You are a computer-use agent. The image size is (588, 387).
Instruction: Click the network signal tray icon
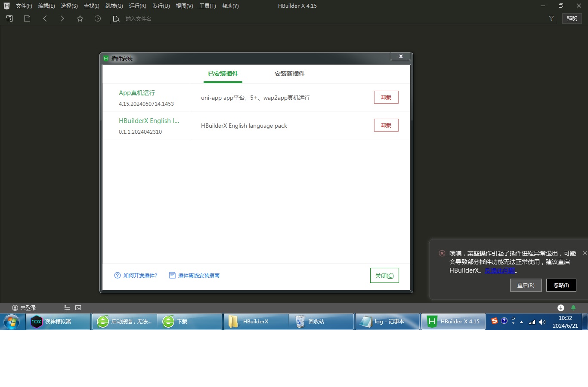(532, 322)
